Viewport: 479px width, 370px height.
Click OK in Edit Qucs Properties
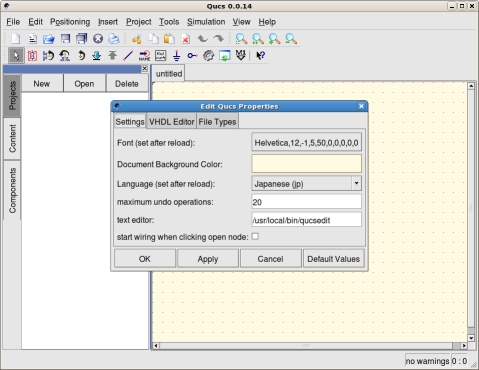(145, 259)
